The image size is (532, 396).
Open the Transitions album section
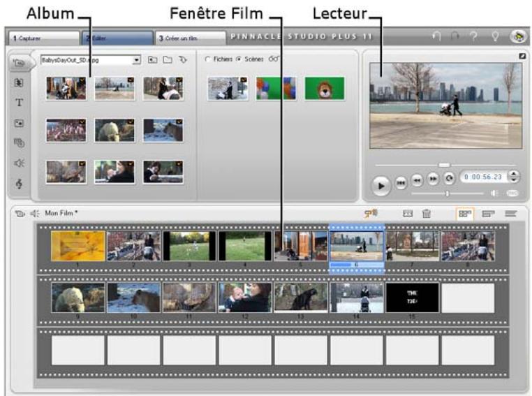click(19, 82)
